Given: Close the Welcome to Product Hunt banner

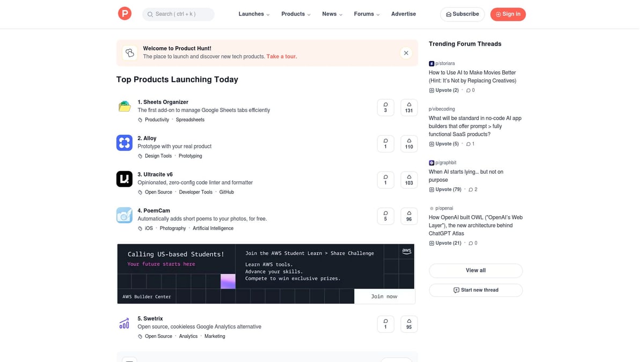Looking at the screenshot, I should [x=406, y=53].
